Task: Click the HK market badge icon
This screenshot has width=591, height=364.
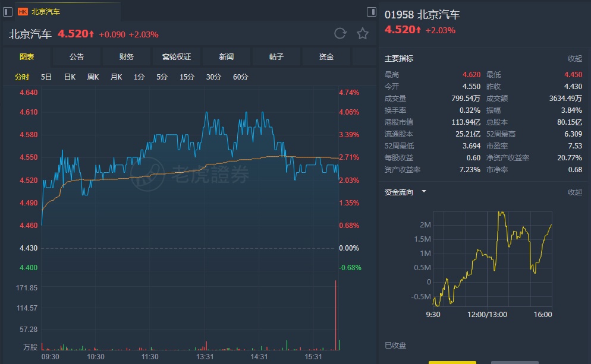Action: [23, 11]
